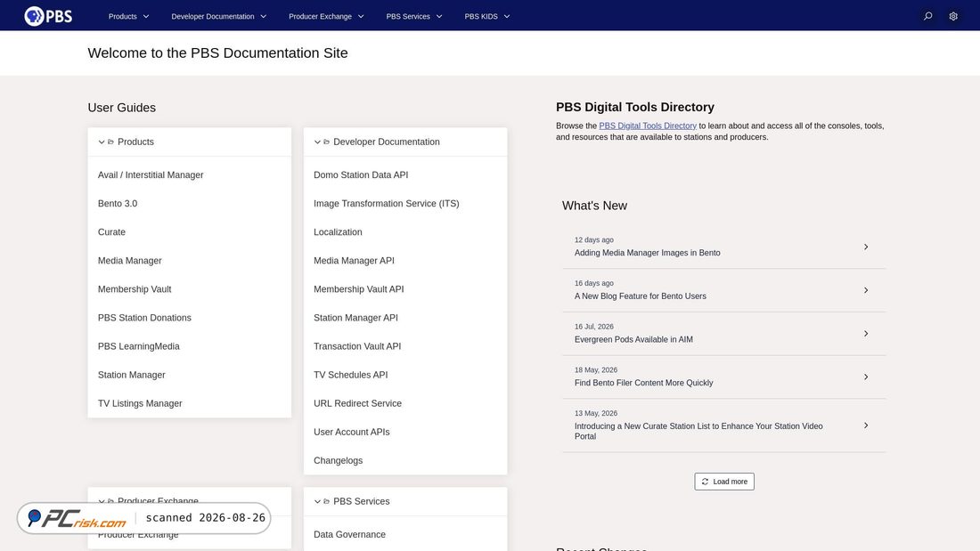Open URL Redirect Service docs

357,403
